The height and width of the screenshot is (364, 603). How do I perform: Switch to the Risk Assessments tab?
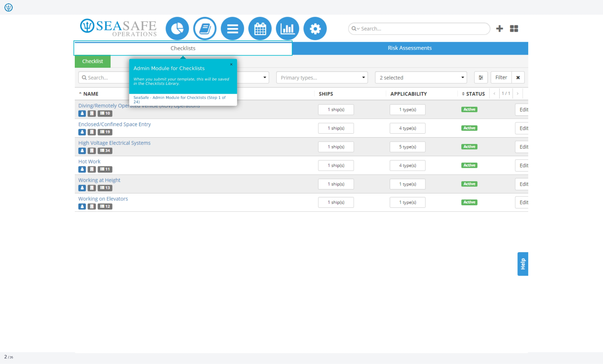tap(410, 48)
